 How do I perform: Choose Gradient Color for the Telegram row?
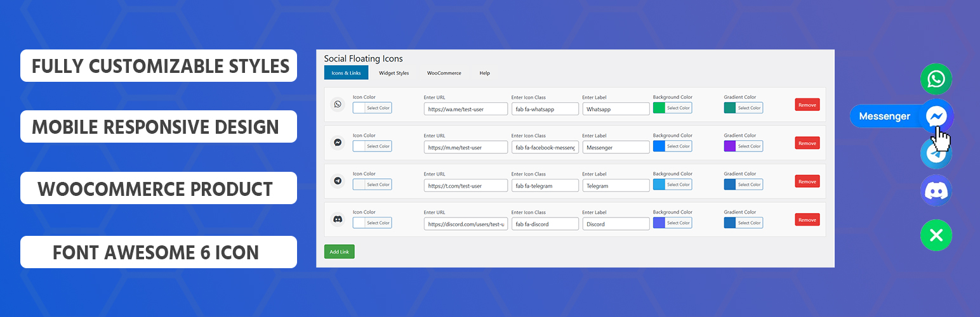point(743,184)
